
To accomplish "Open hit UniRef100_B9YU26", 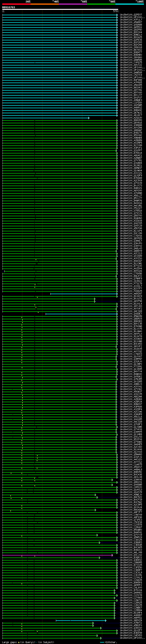I will click(131, 271).
